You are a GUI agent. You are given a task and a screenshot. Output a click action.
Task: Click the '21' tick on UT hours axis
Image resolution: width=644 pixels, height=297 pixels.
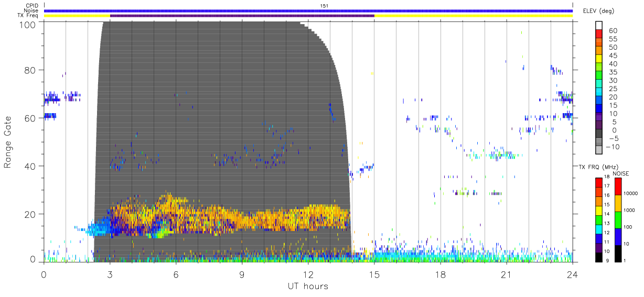507,274
